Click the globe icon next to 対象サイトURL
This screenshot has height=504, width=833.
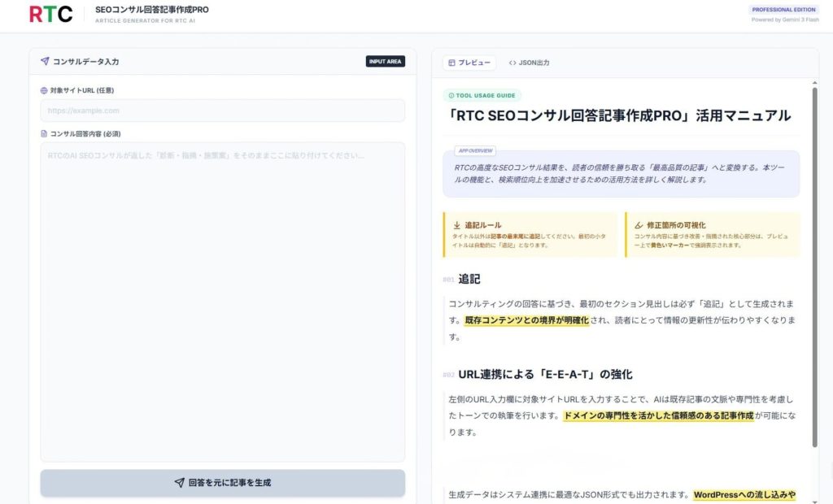click(44, 91)
